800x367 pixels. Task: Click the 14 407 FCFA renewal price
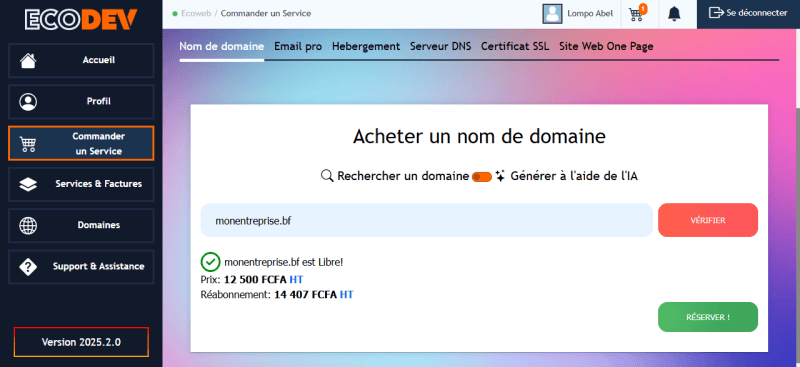(x=306, y=295)
